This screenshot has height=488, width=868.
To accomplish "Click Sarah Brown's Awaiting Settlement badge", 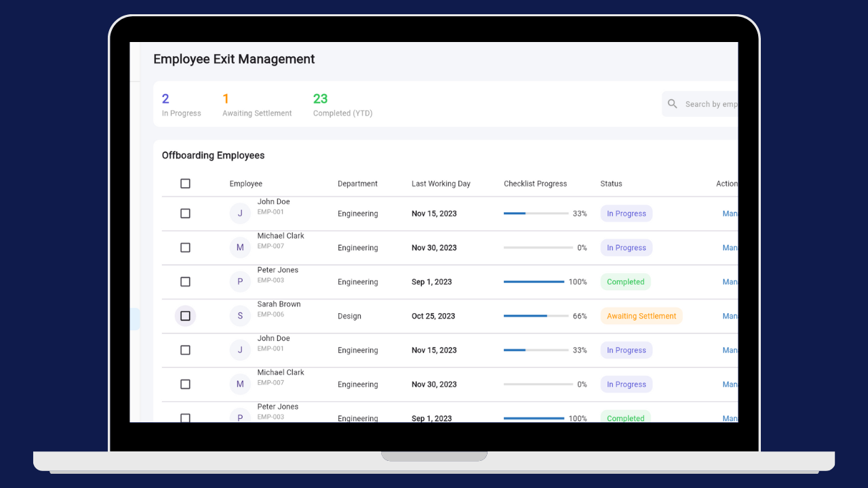I will (641, 316).
